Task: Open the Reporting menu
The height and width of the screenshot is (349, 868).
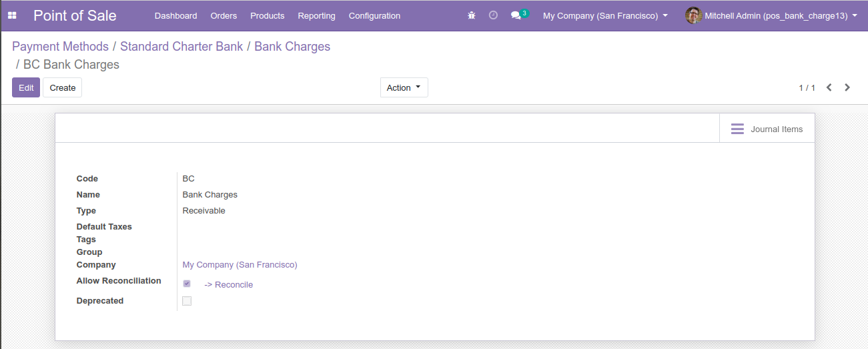Action: (316, 15)
